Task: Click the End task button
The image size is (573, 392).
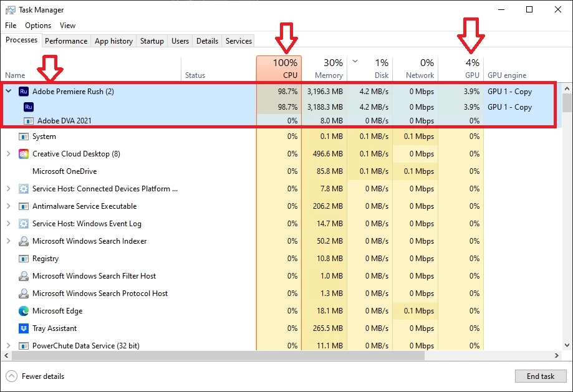Action: (x=541, y=376)
